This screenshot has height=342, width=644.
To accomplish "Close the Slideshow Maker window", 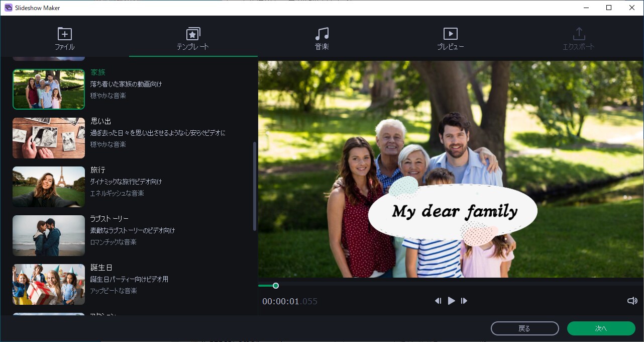I will pos(632,8).
